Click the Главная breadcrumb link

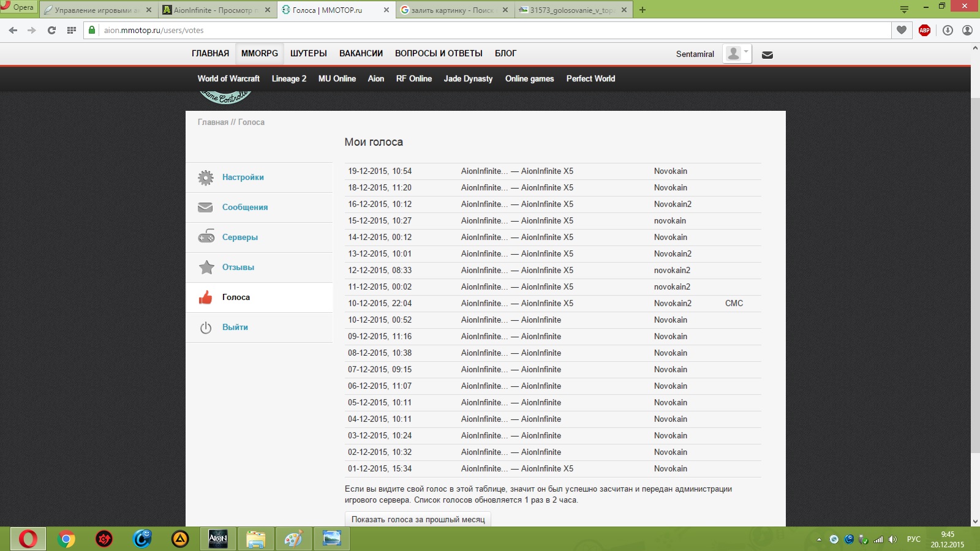point(213,122)
